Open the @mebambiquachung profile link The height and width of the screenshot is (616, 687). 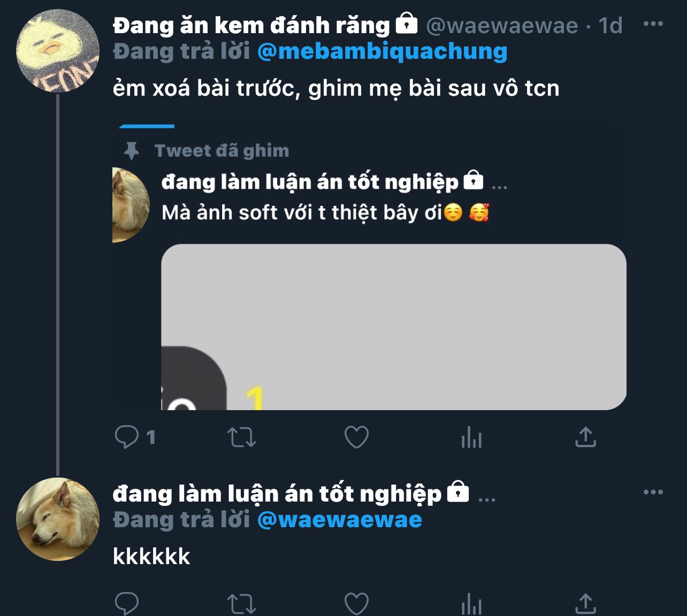point(382,51)
